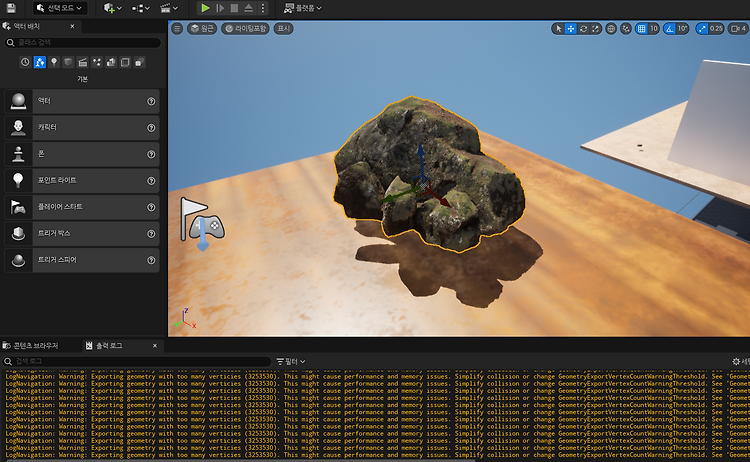Image resolution: width=750 pixels, height=462 pixels.
Task: Select the Rotate transform tool in the viewport toolbar
Action: pos(584,29)
